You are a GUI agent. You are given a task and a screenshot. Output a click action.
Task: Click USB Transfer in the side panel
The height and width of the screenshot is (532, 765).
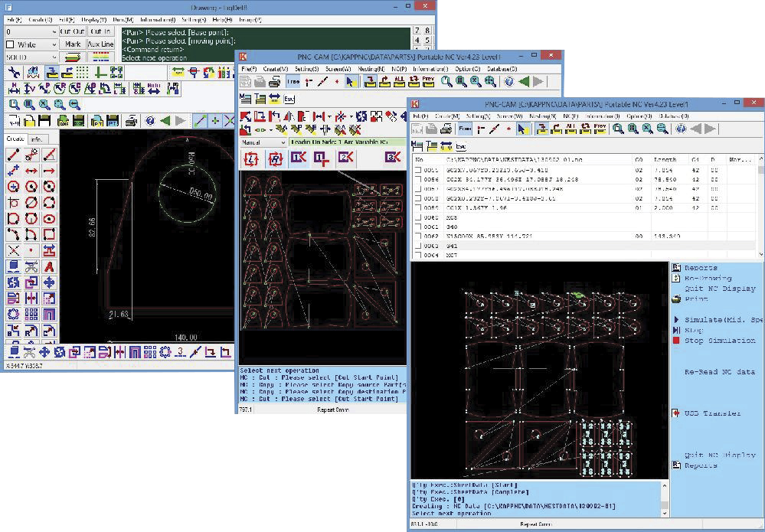(x=712, y=414)
